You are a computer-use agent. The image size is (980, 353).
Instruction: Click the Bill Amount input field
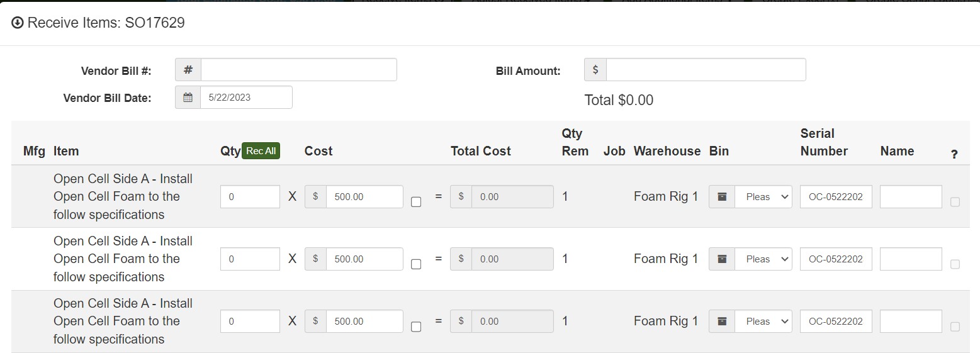pyautogui.click(x=705, y=70)
